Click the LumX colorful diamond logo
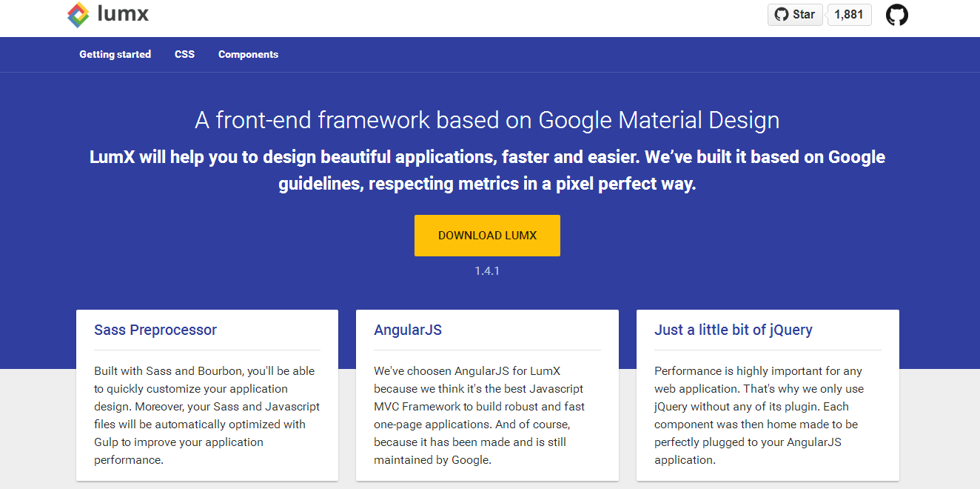 [x=78, y=15]
